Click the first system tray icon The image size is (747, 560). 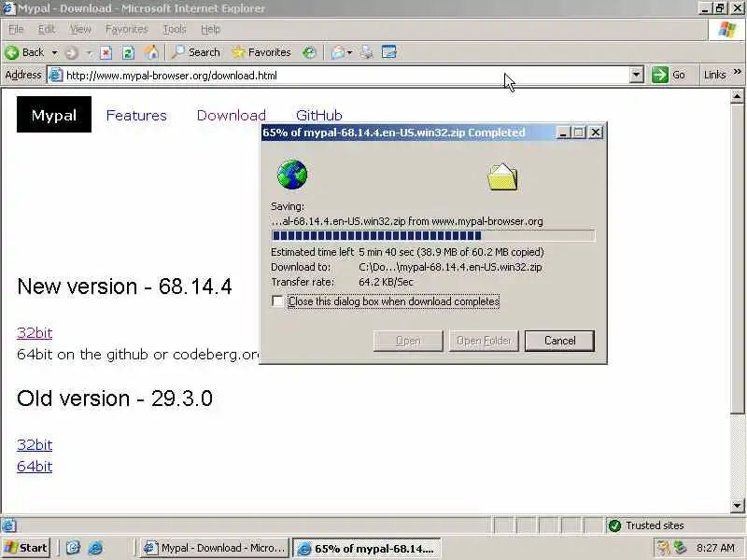click(x=663, y=548)
